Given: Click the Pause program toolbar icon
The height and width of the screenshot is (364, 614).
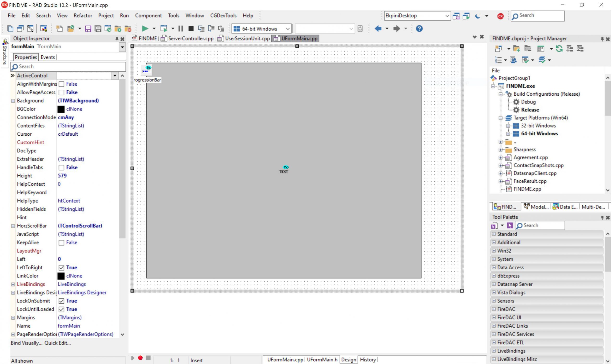Looking at the screenshot, I should (x=181, y=29).
